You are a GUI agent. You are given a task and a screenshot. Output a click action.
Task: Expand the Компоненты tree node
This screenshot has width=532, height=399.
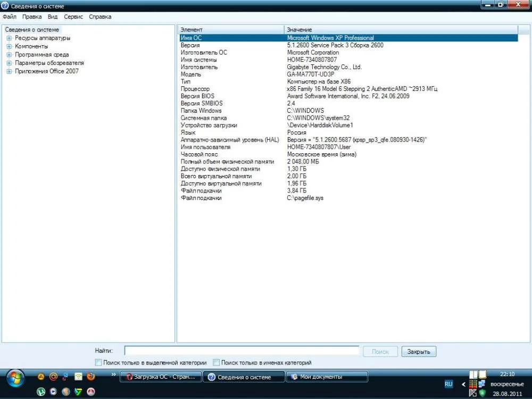tap(9, 46)
